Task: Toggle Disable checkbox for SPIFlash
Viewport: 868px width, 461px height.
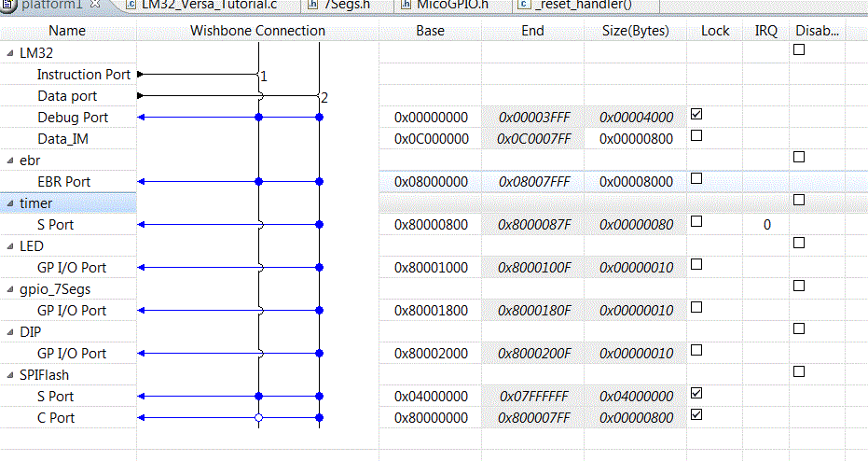Action: (799, 371)
